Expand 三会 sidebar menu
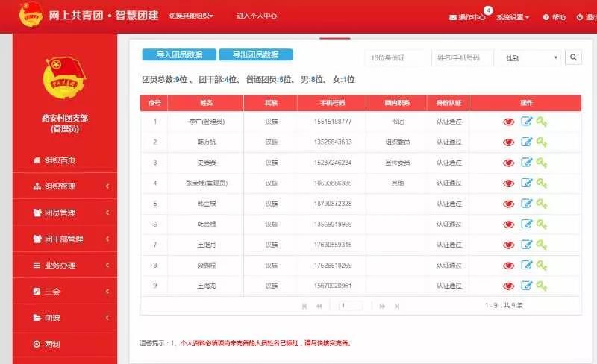This screenshot has height=364, width=597. pyautogui.click(x=65, y=292)
